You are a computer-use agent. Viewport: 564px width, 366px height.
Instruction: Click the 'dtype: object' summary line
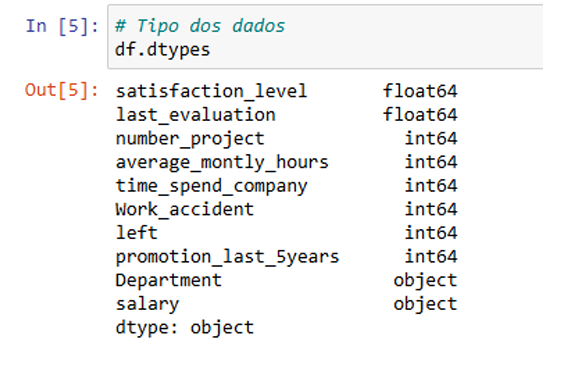pos(185,328)
